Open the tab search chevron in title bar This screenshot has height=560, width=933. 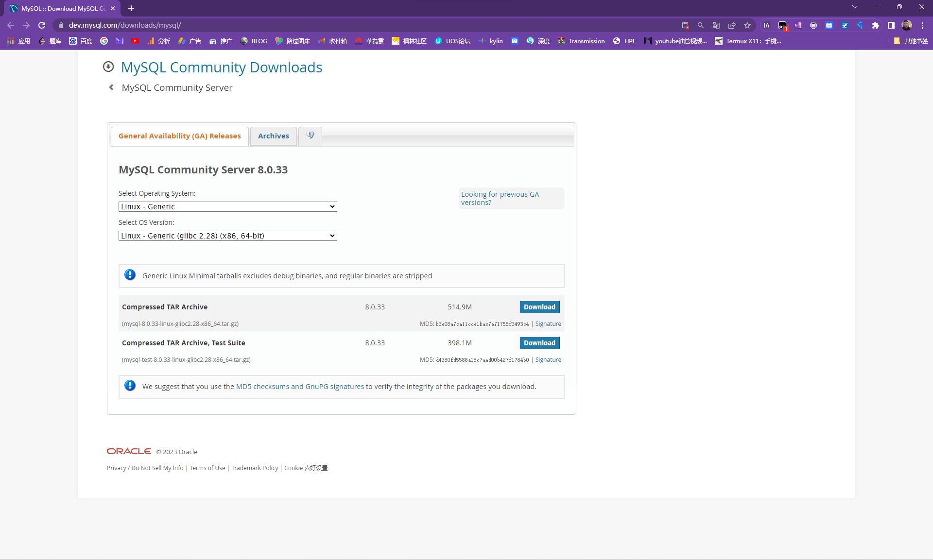(855, 7)
